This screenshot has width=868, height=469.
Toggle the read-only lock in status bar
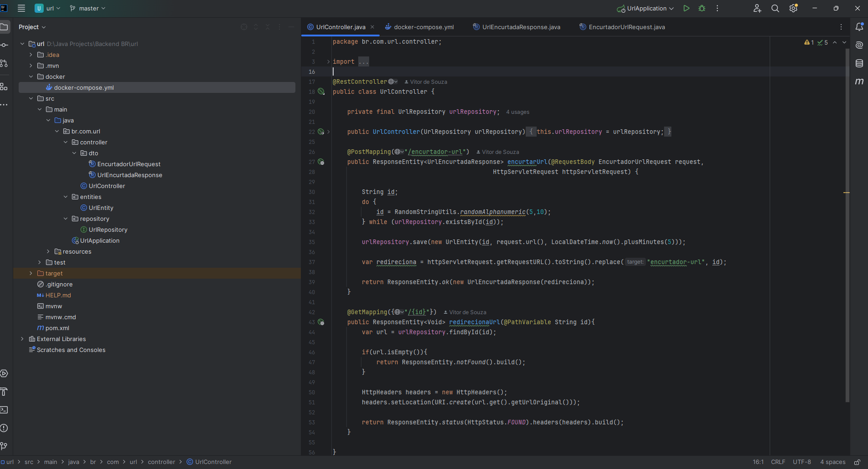coord(857,462)
